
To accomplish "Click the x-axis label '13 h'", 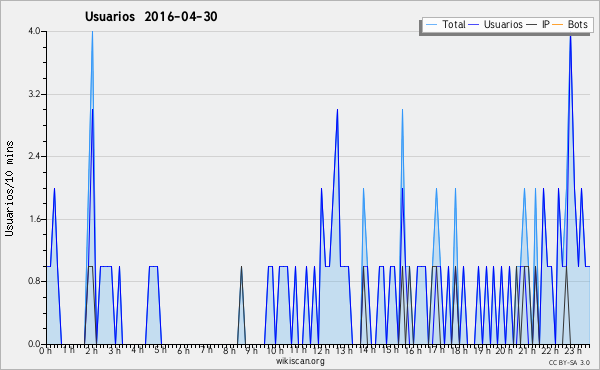I will (344, 350).
